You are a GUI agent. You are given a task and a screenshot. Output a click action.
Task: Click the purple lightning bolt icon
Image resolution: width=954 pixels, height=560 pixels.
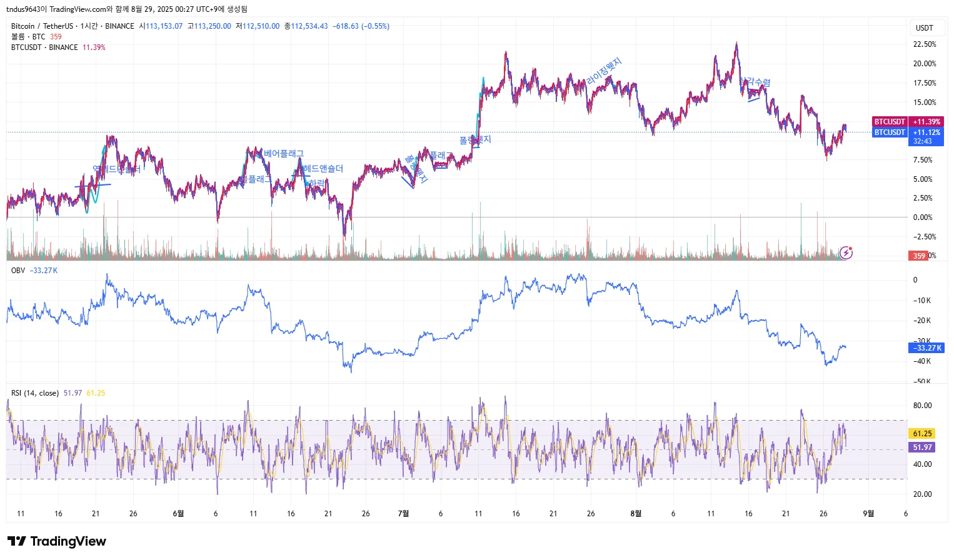[846, 252]
